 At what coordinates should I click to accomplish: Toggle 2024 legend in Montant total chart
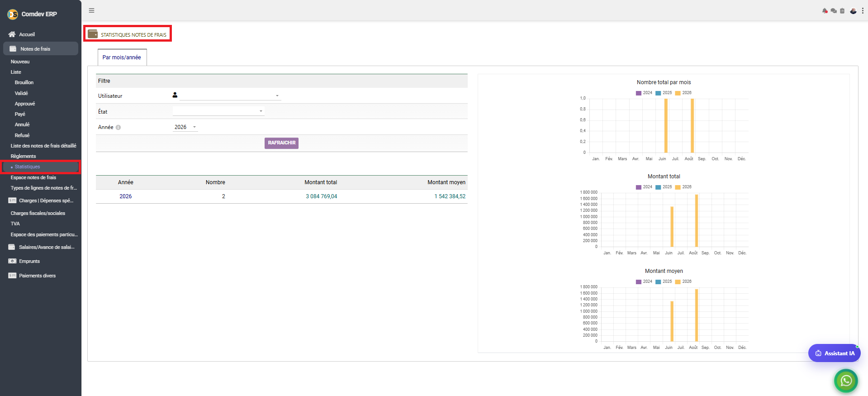644,187
